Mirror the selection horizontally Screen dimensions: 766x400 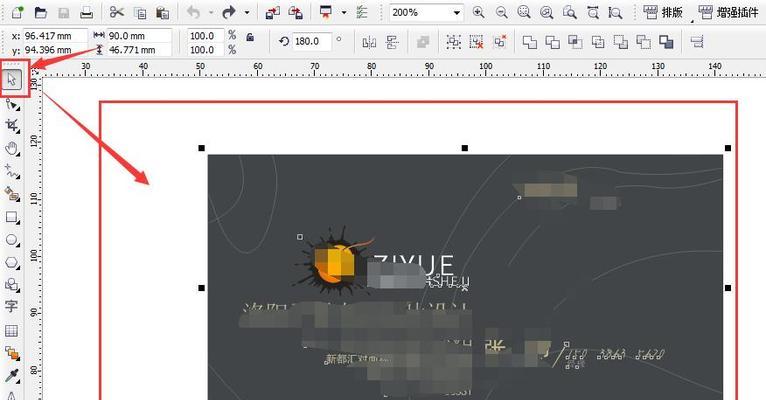(369, 42)
